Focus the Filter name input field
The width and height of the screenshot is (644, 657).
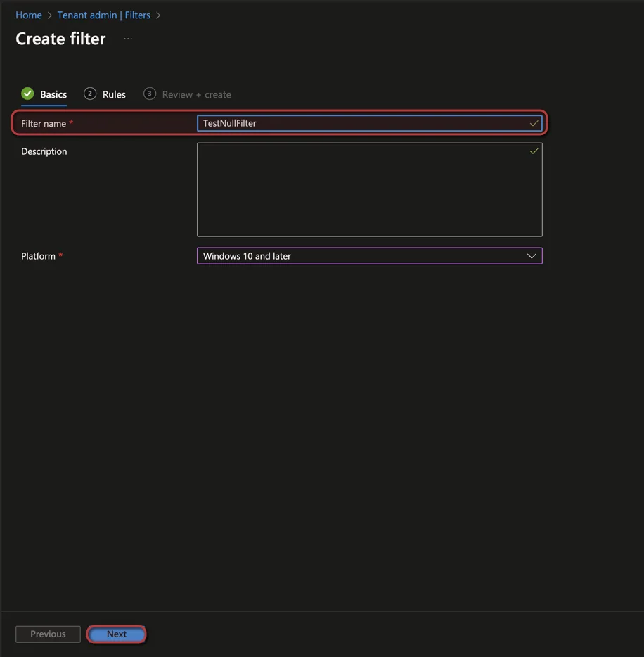tap(370, 123)
